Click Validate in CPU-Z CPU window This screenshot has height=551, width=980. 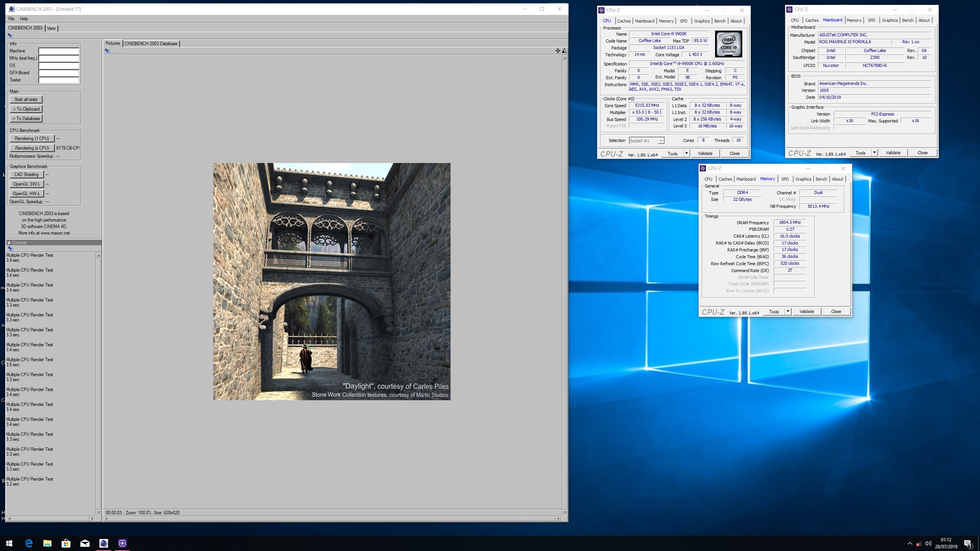pos(705,153)
